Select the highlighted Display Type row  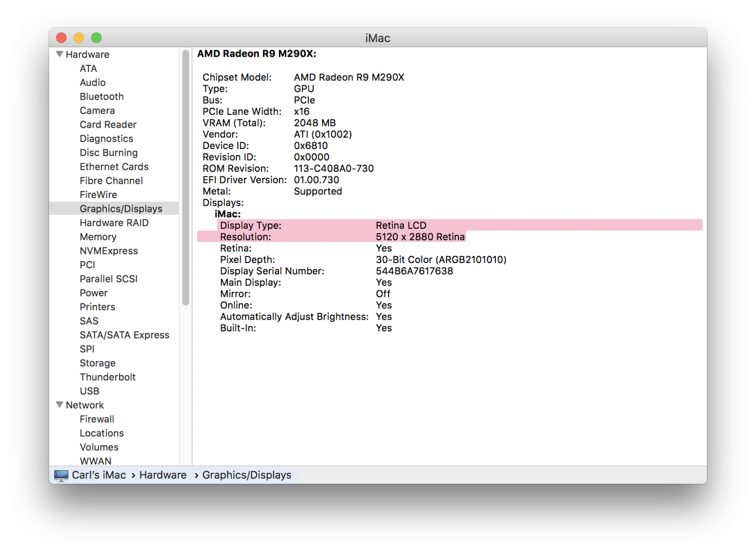point(460,225)
